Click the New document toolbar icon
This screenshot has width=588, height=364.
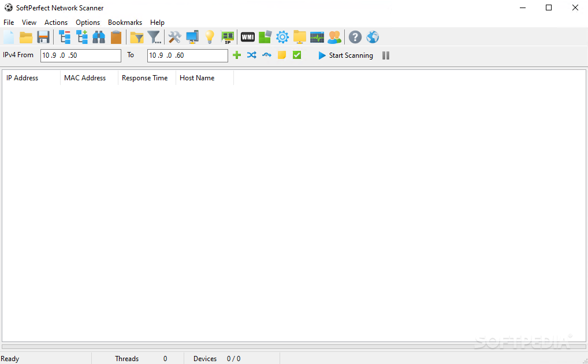tap(9, 37)
